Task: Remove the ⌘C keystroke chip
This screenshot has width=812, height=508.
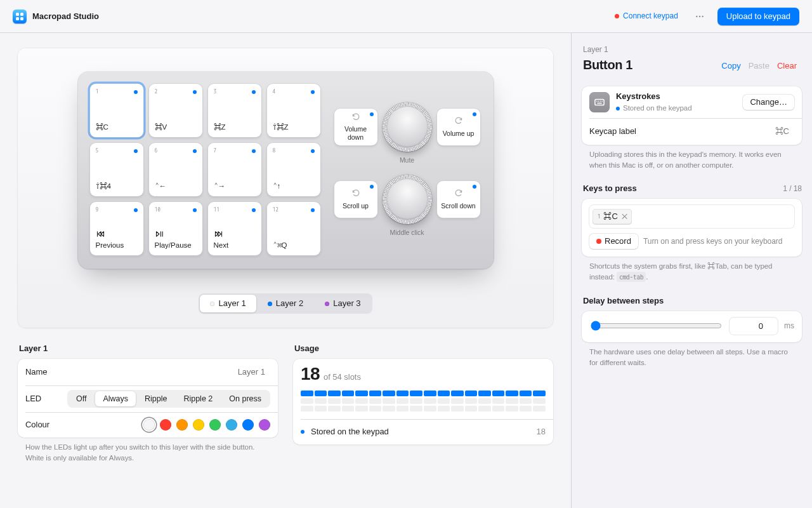Action: click(x=625, y=217)
